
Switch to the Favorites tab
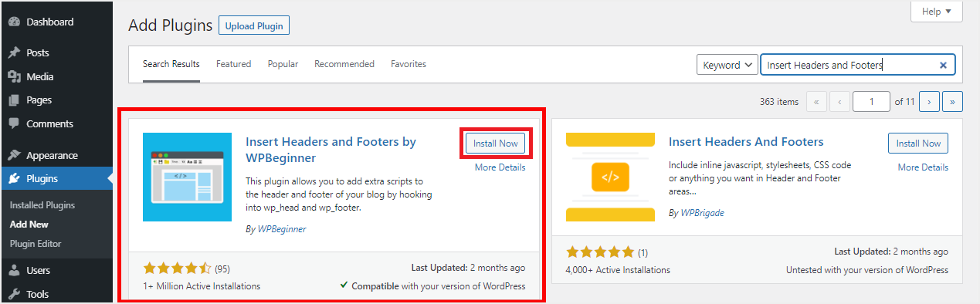click(409, 64)
